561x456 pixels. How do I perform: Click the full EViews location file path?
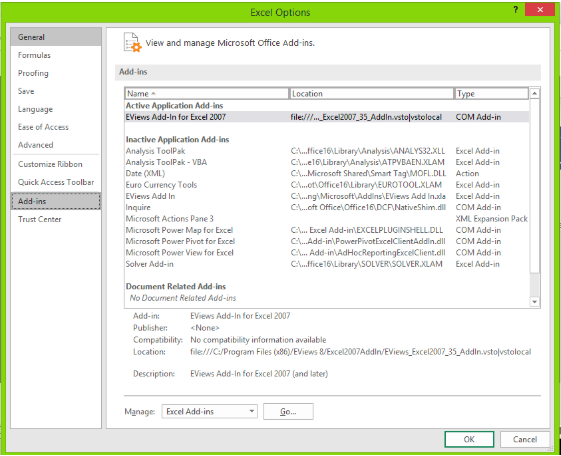click(x=361, y=352)
